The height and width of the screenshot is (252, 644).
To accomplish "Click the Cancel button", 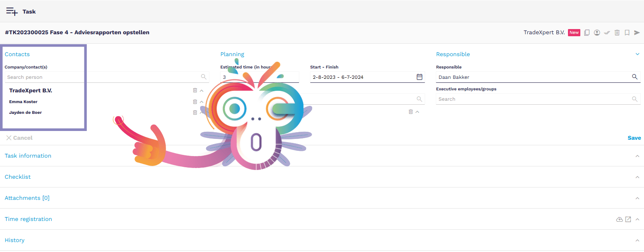I will (x=19, y=138).
